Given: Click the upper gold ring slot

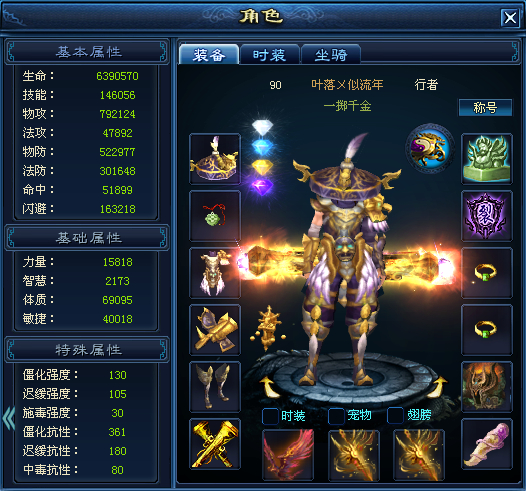Looking at the screenshot, I should pos(487,273).
